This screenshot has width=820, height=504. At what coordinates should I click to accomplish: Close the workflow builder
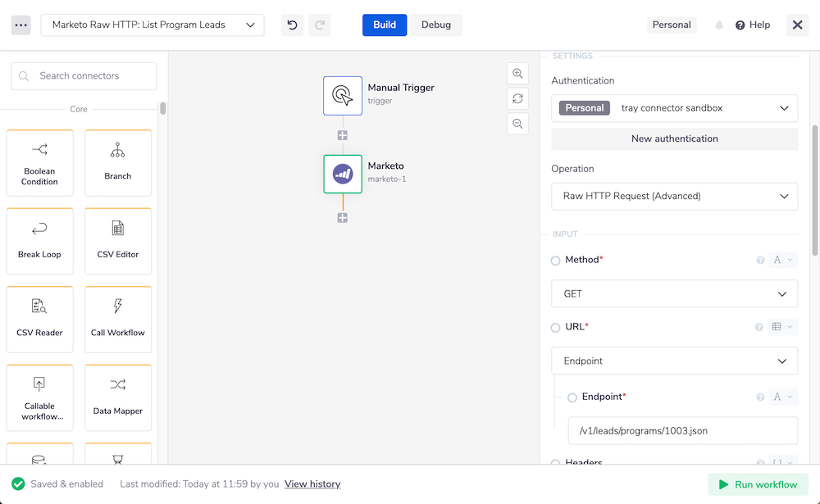[798, 25]
